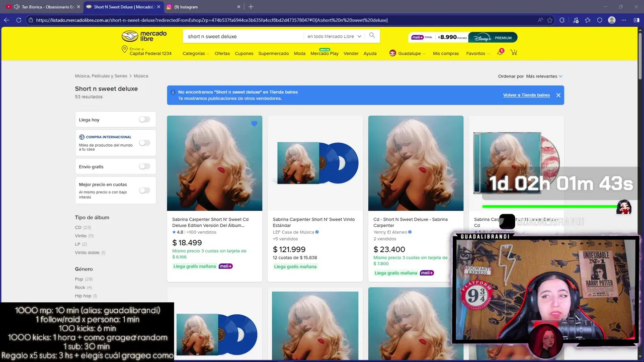644x362 pixels.
Task: Open Cd - Short N Sweet Deluxe listing title
Action: 411,222
